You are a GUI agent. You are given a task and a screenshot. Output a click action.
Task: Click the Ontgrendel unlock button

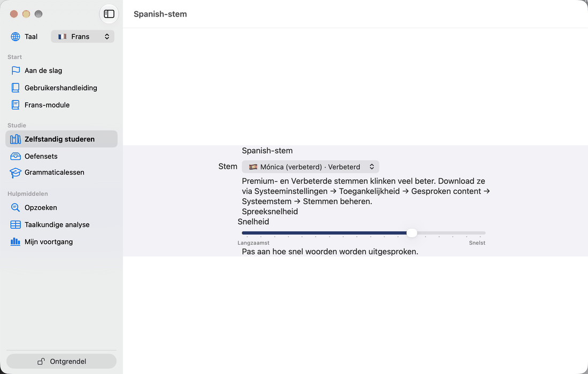[61, 361]
